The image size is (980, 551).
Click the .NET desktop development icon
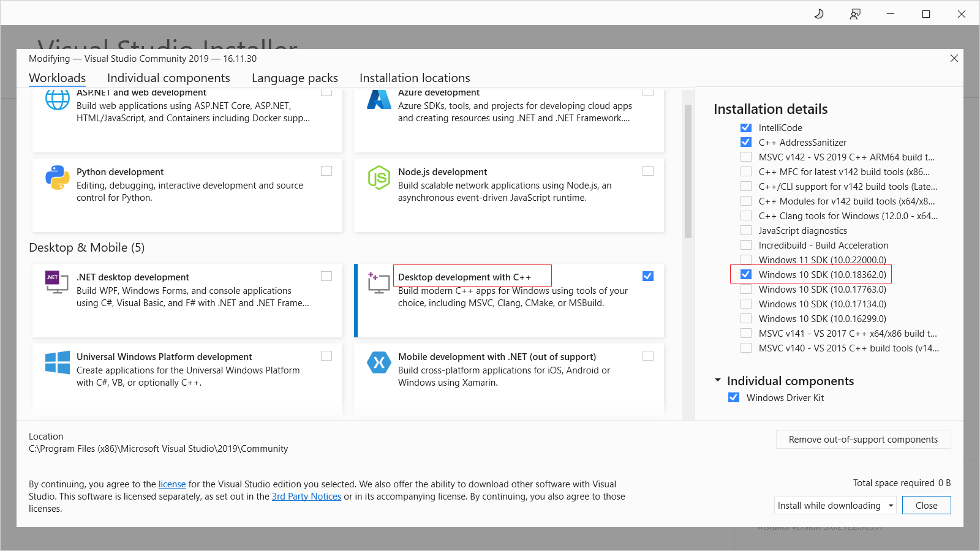[x=57, y=282]
